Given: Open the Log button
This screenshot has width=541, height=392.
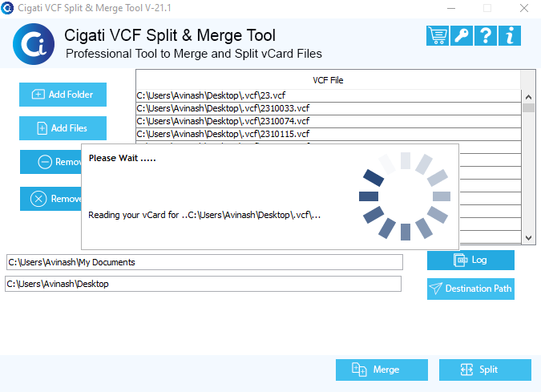Looking at the screenshot, I should pos(470,261).
